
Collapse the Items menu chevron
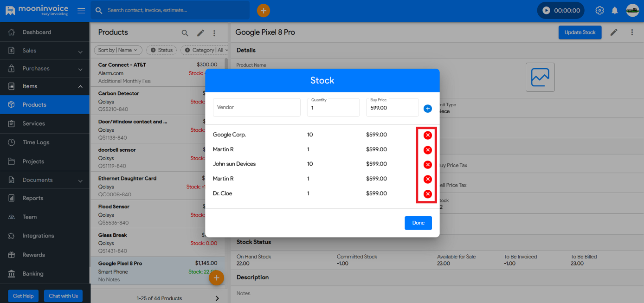tap(80, 86)
